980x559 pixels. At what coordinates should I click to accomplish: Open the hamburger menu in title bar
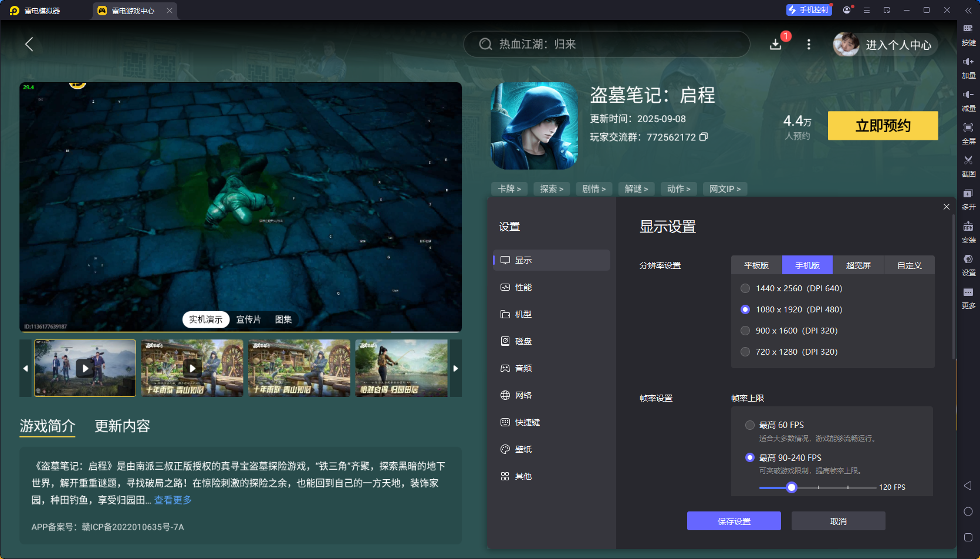(867, 10)
